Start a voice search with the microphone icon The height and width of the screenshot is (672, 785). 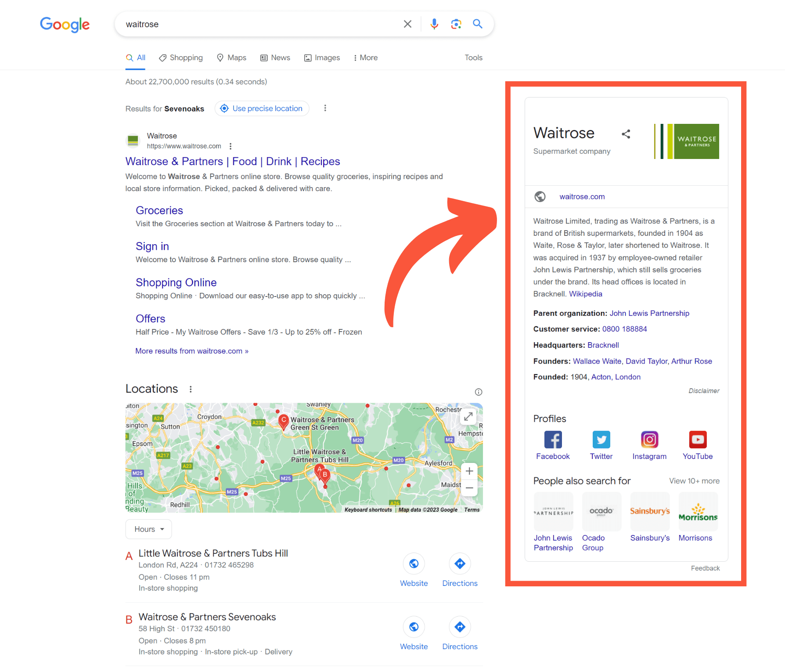tap(434, 24)
